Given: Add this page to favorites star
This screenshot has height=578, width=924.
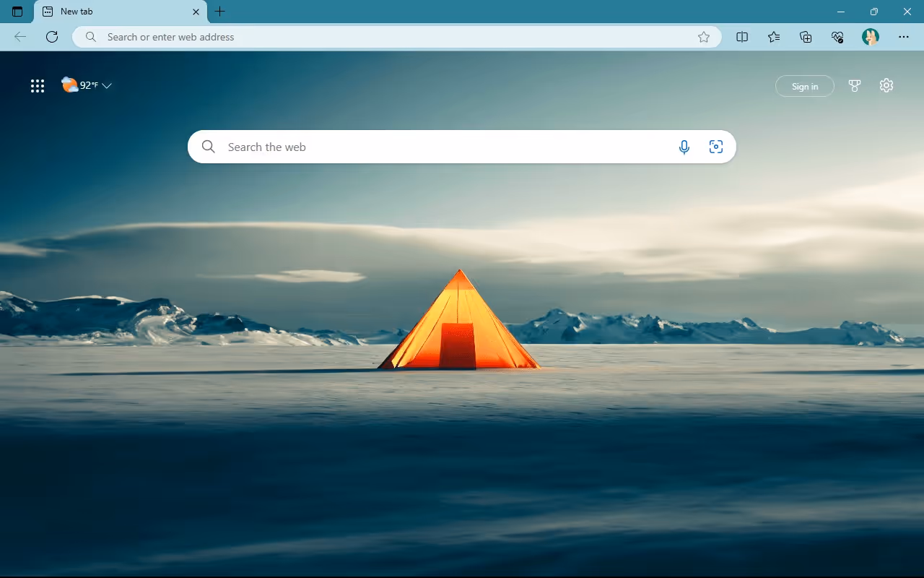Looking at the screenshot, I should (x=704, y=37).
